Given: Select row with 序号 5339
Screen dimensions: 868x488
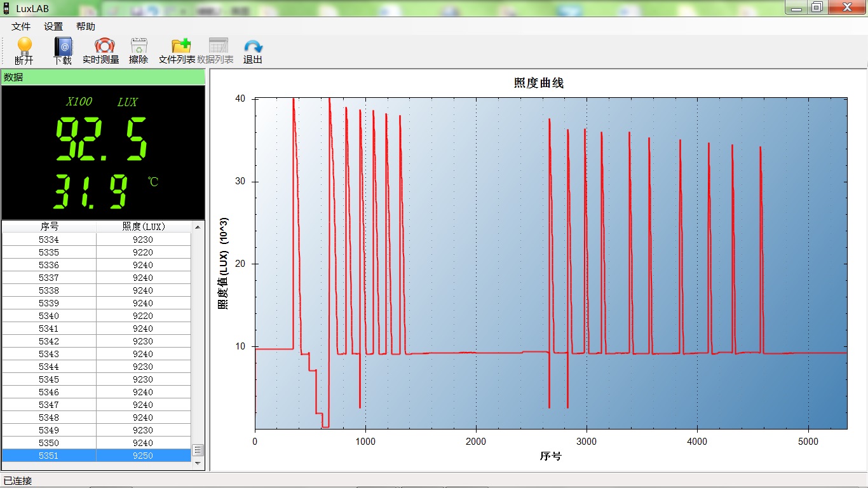Looking at the screenshot, I should coord(97,303).
